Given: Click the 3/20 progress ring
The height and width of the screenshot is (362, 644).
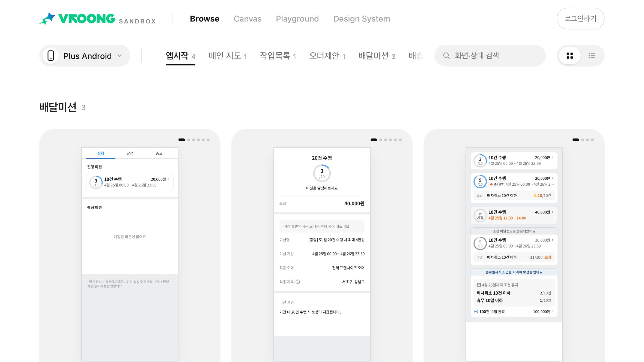Looking at the screenshot, I should (322, 173).
